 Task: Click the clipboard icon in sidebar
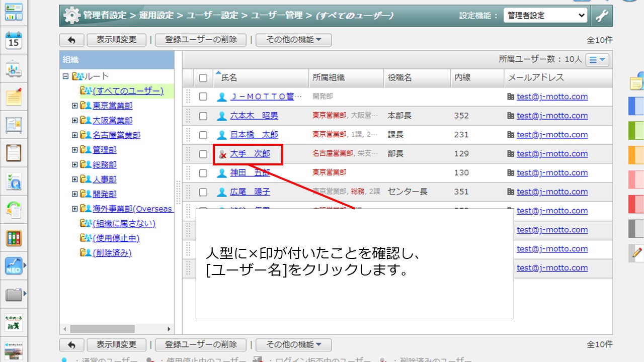pos(14,152)
